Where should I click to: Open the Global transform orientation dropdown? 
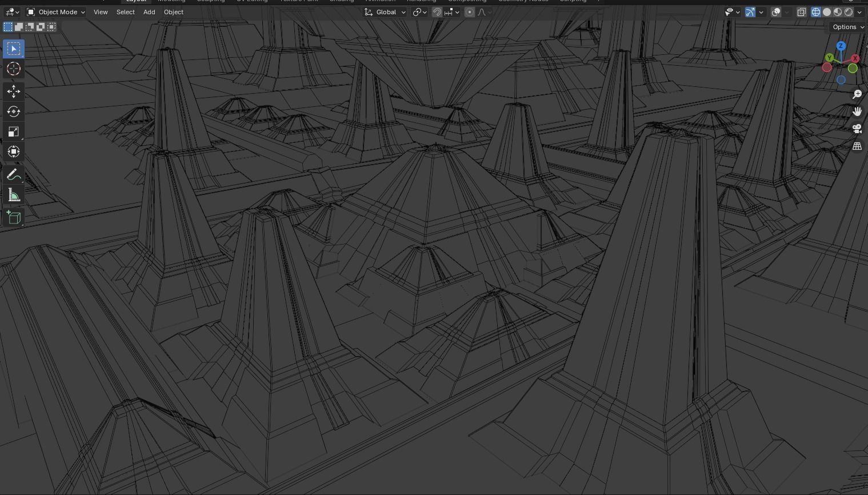click(x=385, y=12)
